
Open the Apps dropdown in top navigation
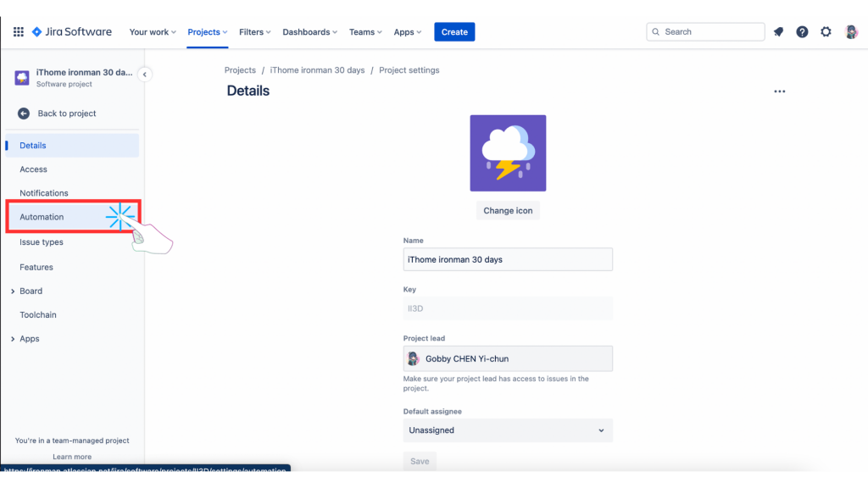pyautogui.click(x=408, y=32)
